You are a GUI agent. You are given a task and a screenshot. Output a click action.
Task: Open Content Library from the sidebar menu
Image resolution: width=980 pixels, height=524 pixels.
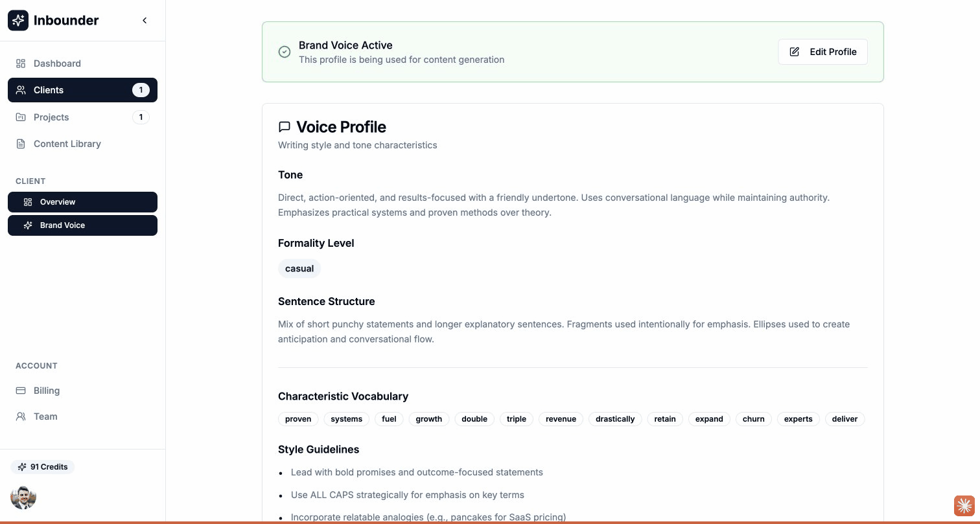tap(67, 144)
